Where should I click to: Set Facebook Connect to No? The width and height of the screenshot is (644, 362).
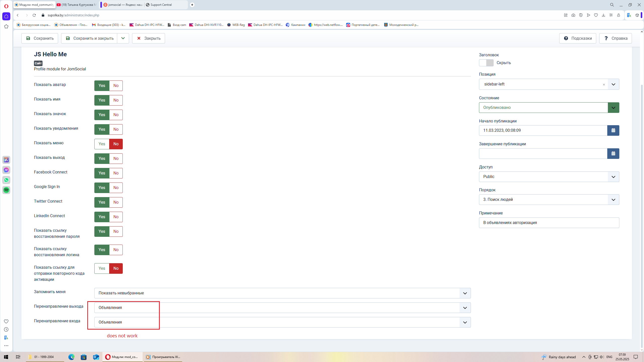pyautogui.click(x=116, y=173)
